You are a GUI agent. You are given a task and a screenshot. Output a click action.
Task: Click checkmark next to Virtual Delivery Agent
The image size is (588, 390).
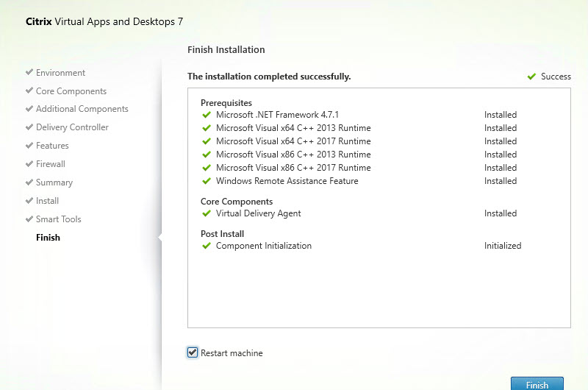(207, 213)
